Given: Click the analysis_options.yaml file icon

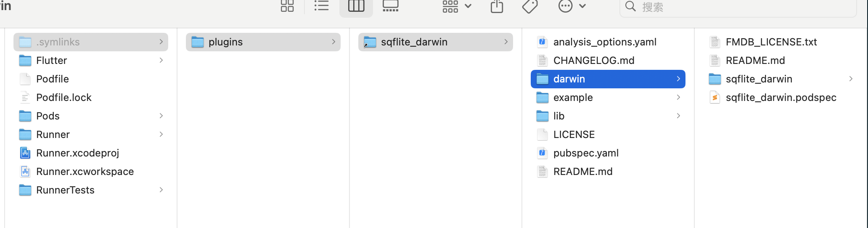Looking at the screenshot, I should tap(542, 42).
